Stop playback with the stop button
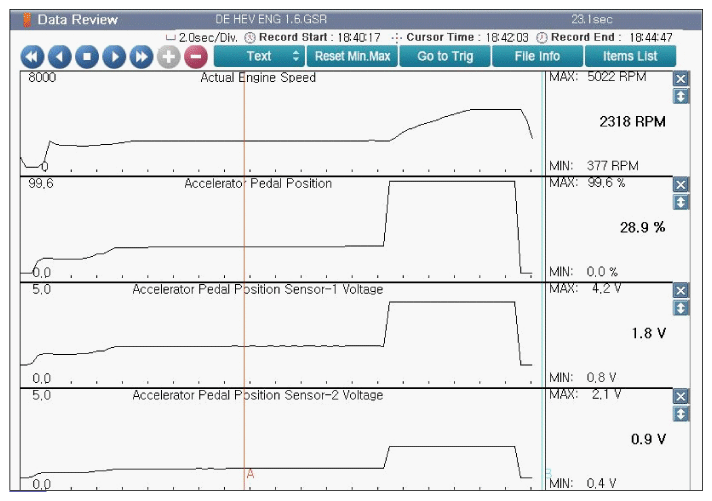This screenshot has height=501, width=712. point(87,57)
